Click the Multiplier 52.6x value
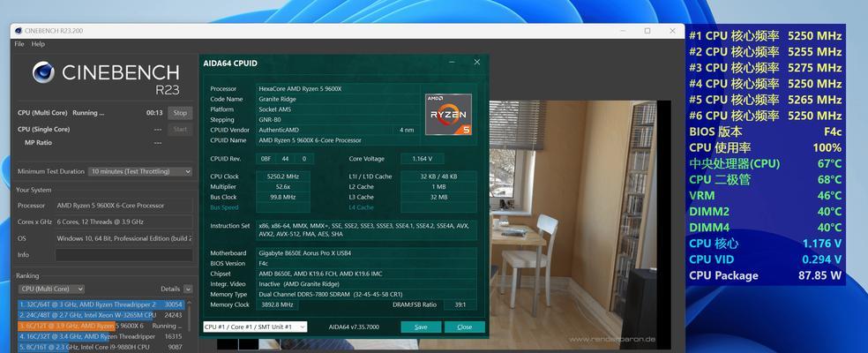Viewport: 868px width, 353px height. 283,187
